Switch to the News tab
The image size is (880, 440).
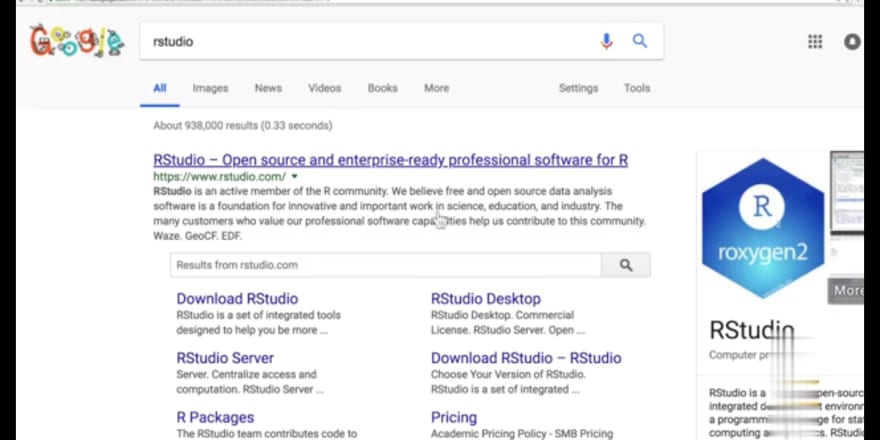click(268, 88)
